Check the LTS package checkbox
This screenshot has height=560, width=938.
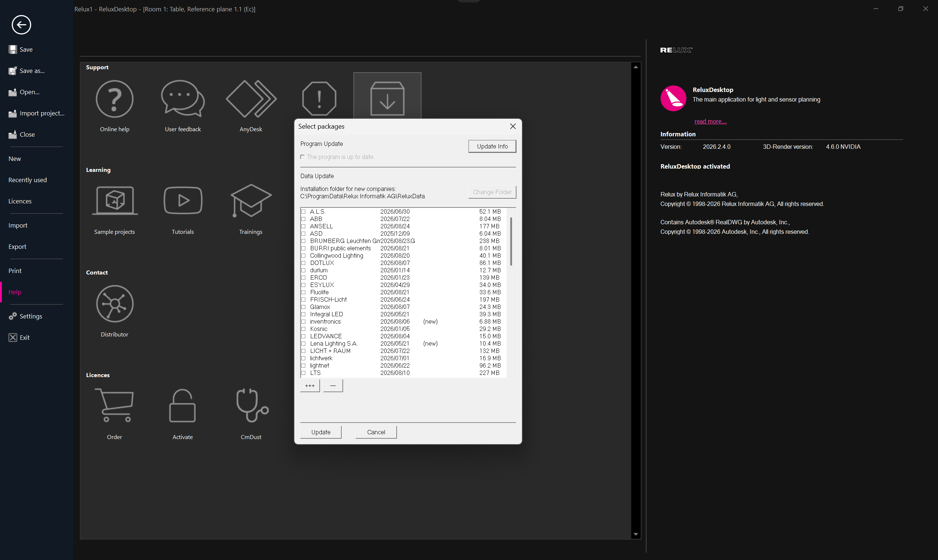point(304,373)
